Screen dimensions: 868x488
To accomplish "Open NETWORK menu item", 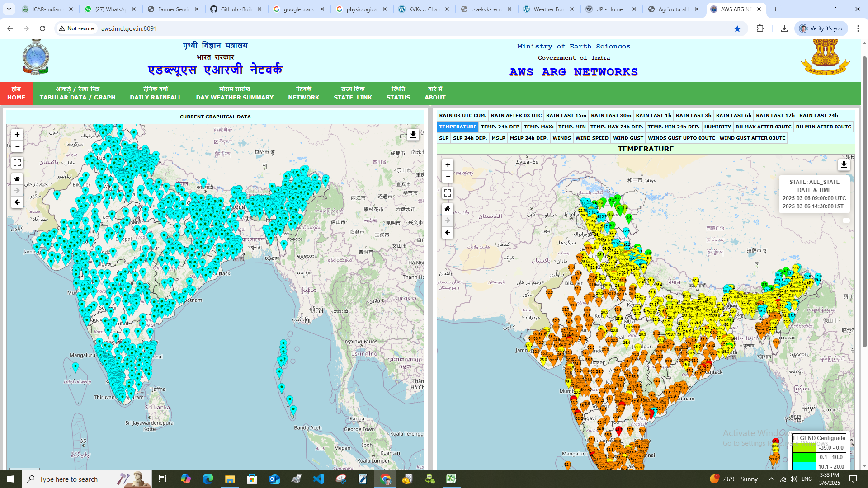I will 304,94.
